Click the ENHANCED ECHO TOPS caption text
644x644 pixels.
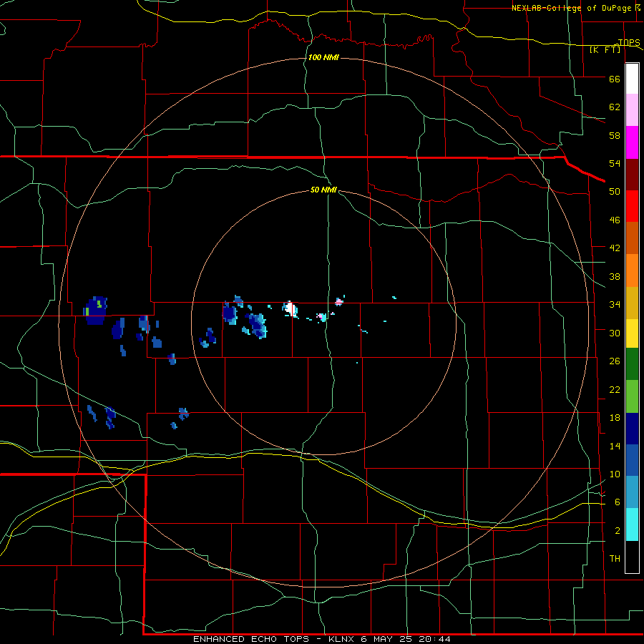click(251, 639)
